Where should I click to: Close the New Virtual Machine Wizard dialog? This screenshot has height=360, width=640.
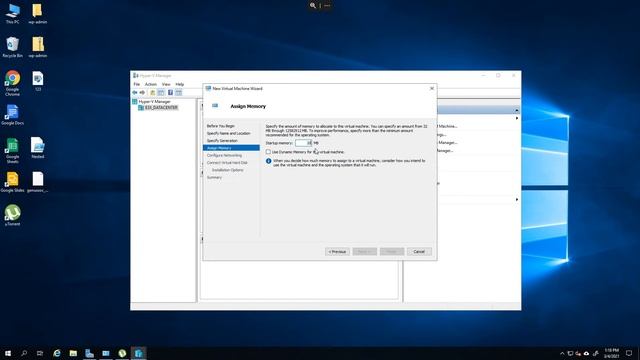point(432,88)
